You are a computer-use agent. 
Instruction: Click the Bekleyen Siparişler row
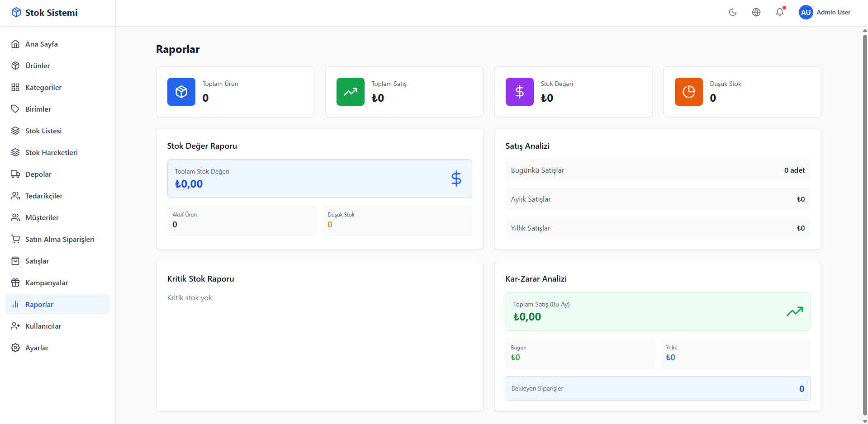coord(658,388)
